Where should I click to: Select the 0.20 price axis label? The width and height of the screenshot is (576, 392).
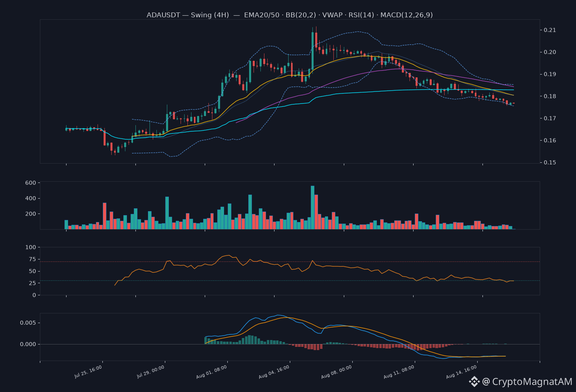(550, 52)
